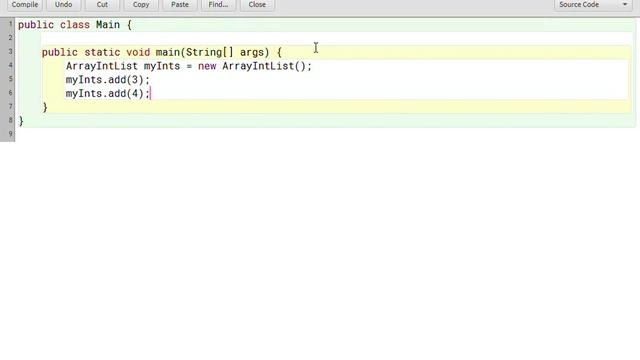Click the 'static' keyword in line 3

(102, 52)
